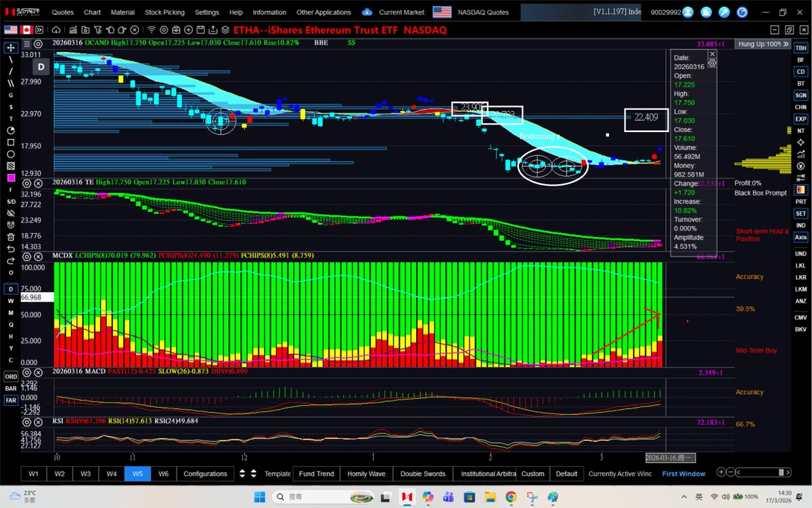Open the Settings menu

207,12
